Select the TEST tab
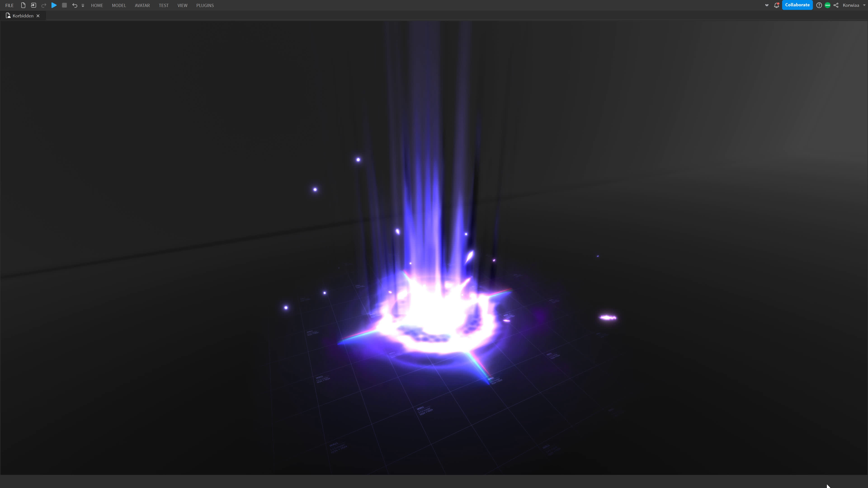 [x=163, y=5]
